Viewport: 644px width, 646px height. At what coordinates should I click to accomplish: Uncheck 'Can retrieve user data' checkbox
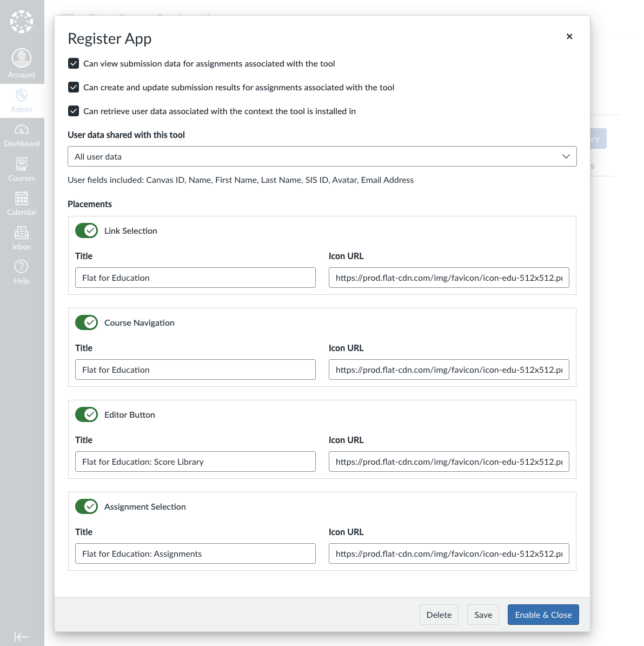point(74,111)
